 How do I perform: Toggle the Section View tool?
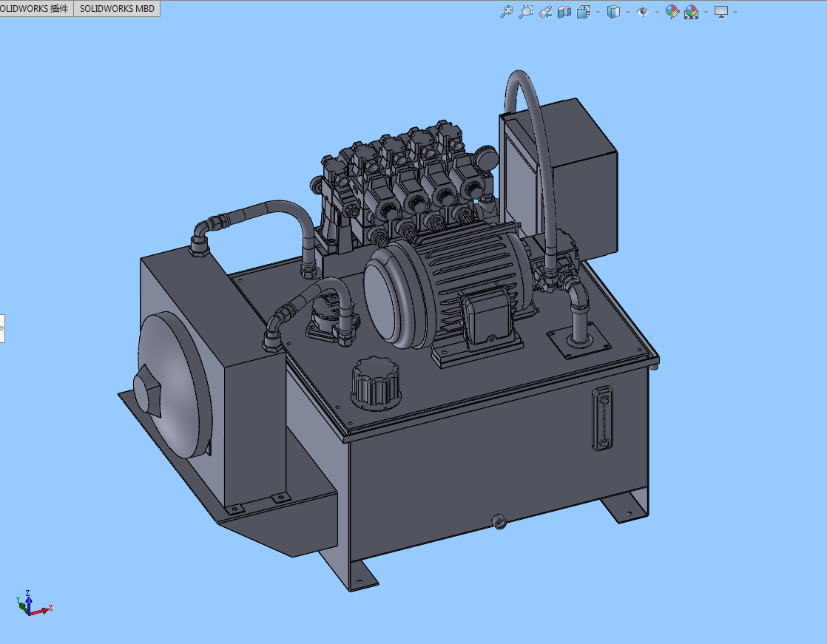click(x=564, y=12)
